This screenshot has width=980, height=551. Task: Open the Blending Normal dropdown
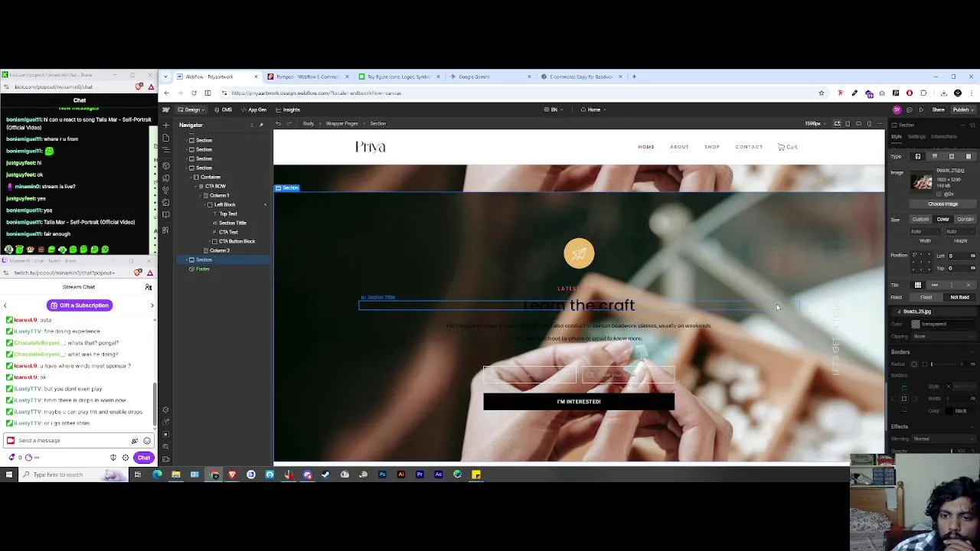(x=944, y=439)
